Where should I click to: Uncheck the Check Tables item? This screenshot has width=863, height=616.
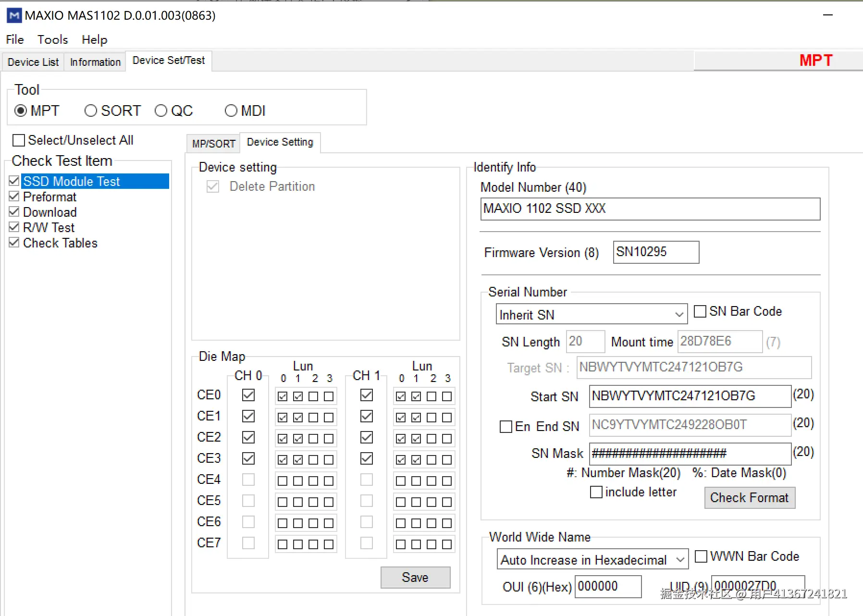click(x=14, y=243)
